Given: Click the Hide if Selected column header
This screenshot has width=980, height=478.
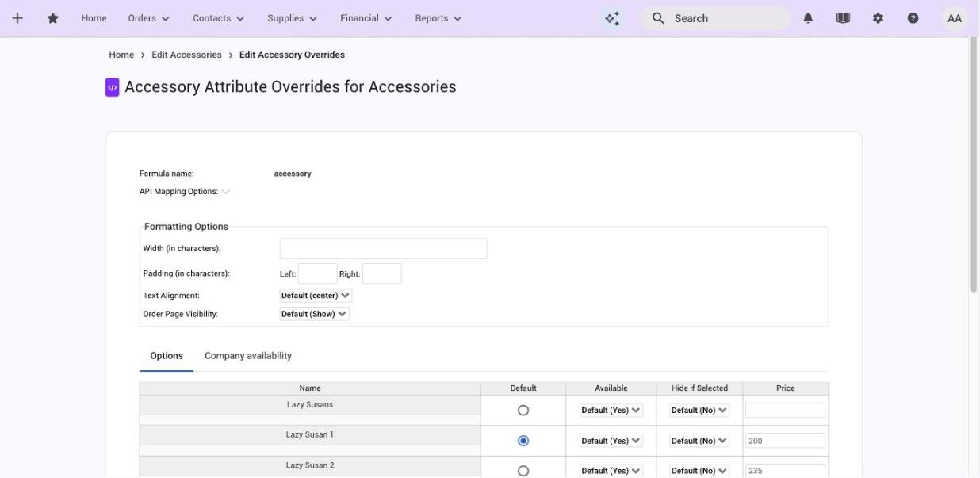Looking at the screenshot, I should click(x=699, y=388).
